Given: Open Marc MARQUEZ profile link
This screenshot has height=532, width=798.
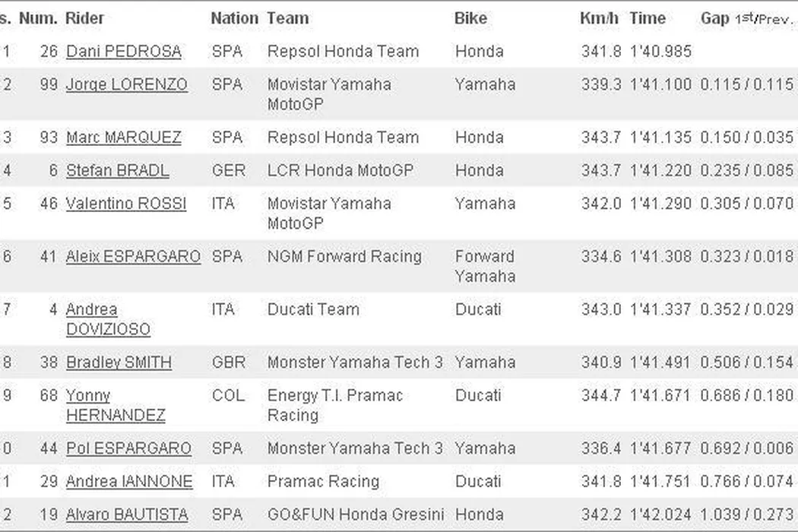Looking at the screenshot, I should pos(123,138).
